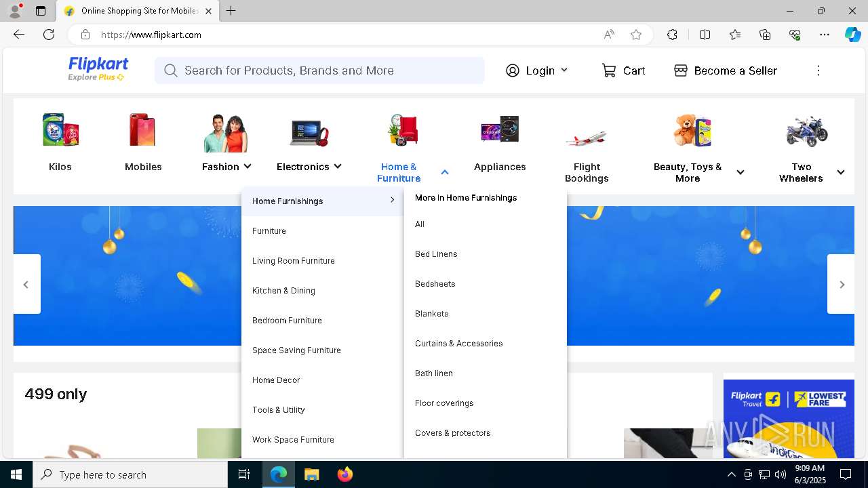This screenshot has height=488, width=868.
Task: Go to next banner slide
Action: 841,284
